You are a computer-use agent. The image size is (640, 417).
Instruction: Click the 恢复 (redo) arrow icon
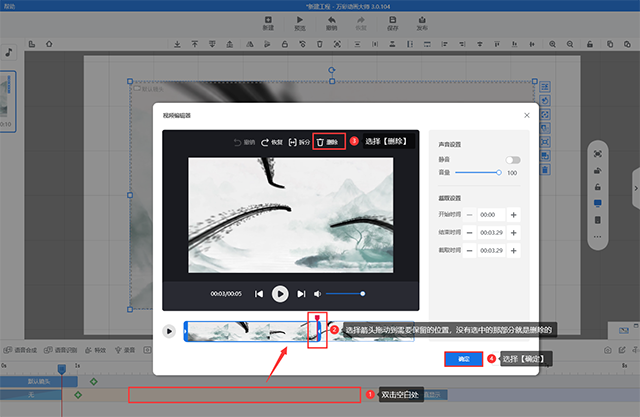coord(266,142)
